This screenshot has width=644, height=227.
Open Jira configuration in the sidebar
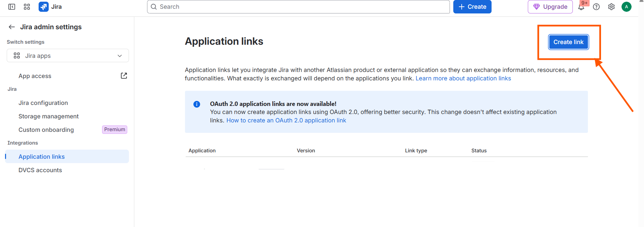(43, 103)
